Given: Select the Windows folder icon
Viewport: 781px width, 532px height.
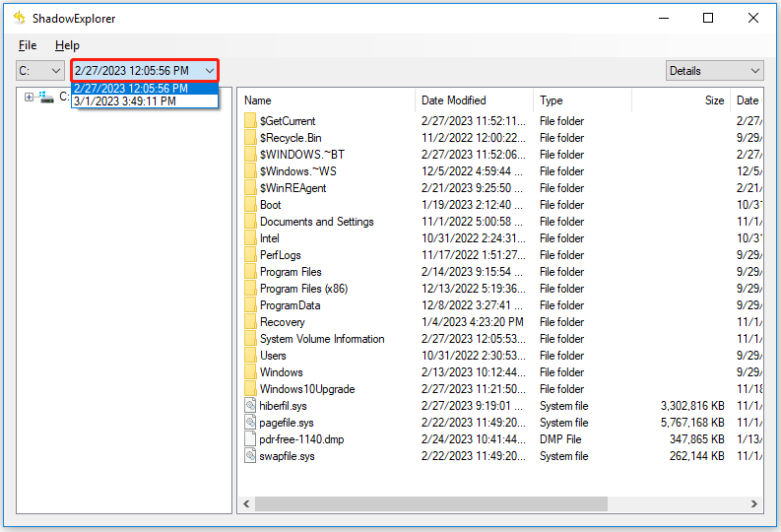Looking at the screenshot, I should [x=250, y=372].
